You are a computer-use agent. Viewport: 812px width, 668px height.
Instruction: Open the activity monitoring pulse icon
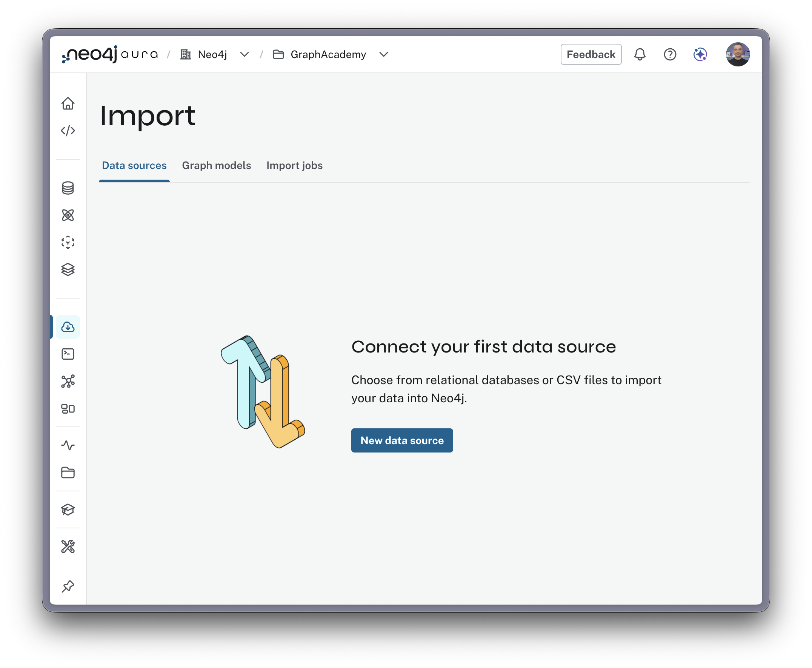point(68,446)
